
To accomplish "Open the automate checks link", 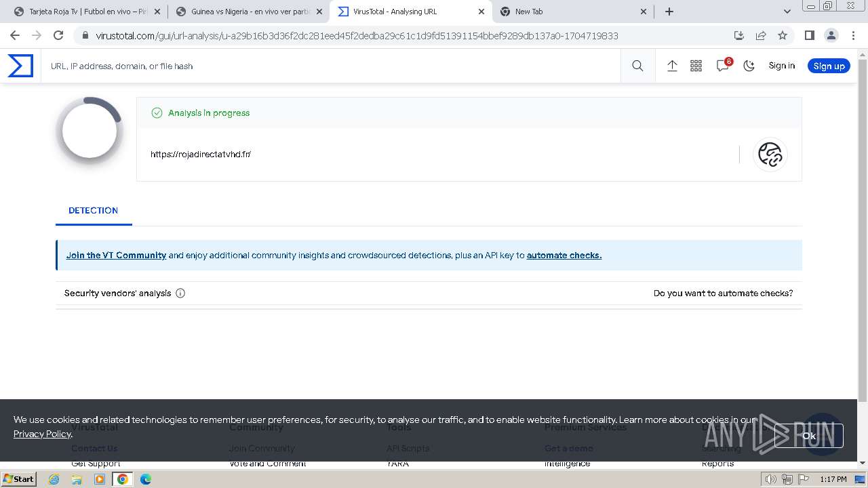I will click(x=564, y=256).
